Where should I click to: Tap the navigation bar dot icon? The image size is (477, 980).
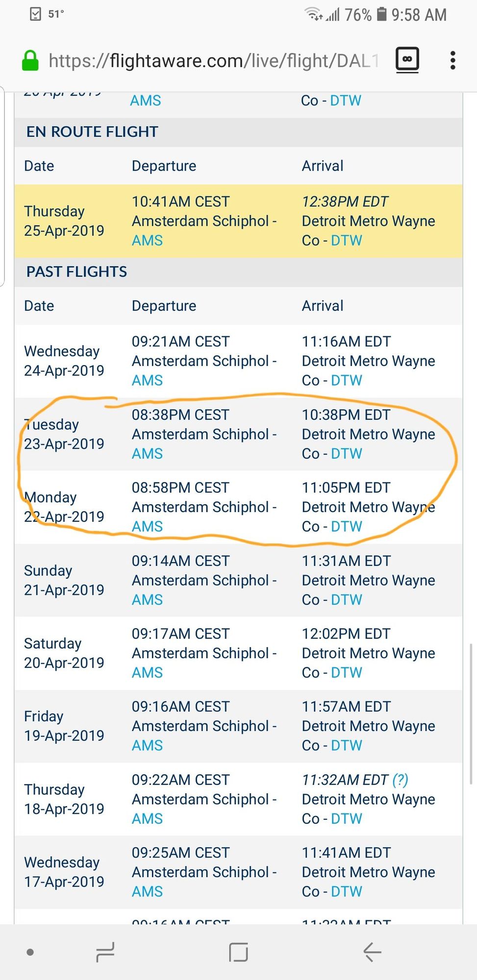click(x=30, y=952)
